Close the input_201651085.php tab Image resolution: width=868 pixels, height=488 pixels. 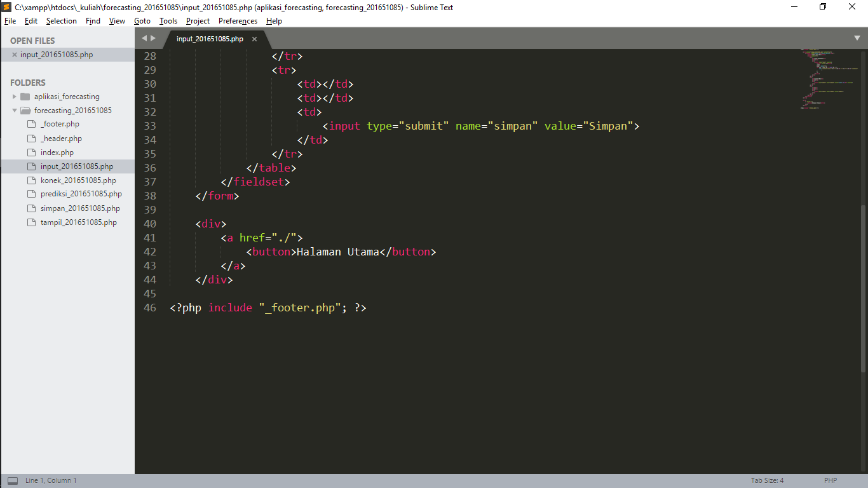point(254,39)
